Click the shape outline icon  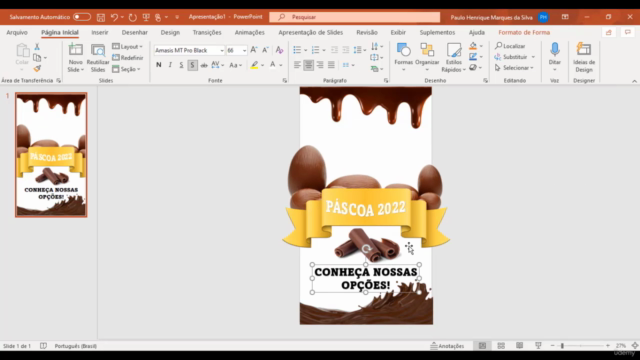pyautogui.click(x=473, y=57)
